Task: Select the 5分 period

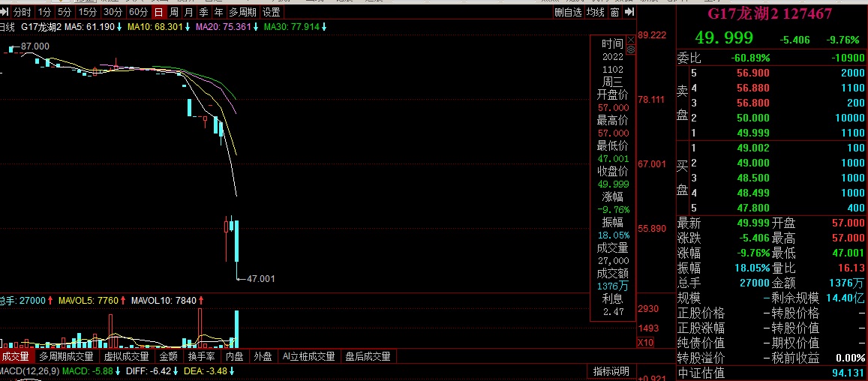Action: (x=65, y=12)
